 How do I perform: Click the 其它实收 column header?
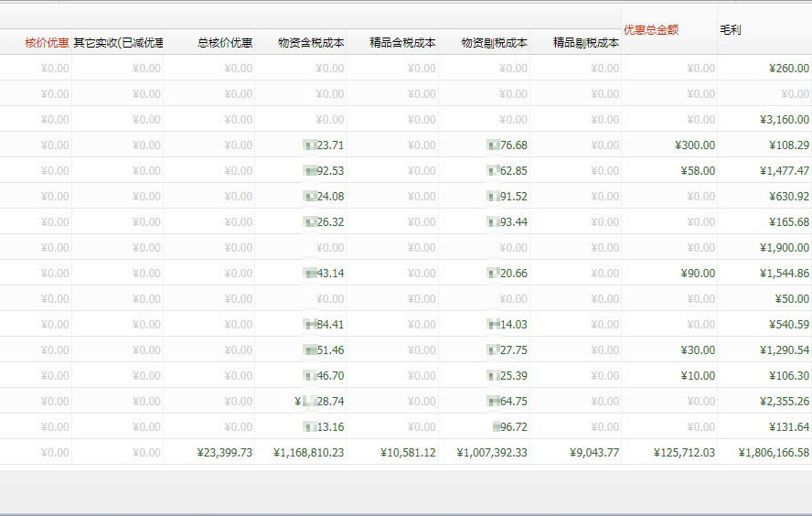(x=119, y=42)
